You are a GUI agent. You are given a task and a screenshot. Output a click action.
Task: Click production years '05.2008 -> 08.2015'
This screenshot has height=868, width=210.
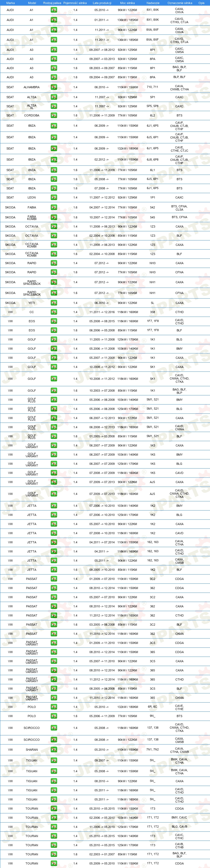pyautogui.click(x=102, y=321)
